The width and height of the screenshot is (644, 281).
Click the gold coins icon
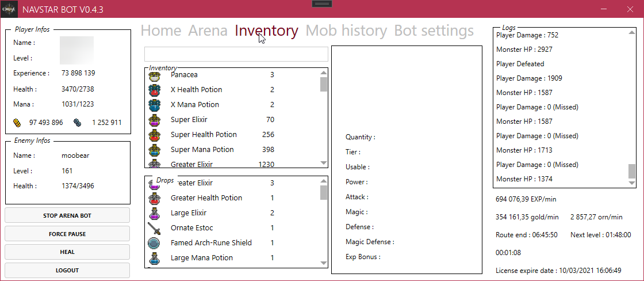(18, 122)
